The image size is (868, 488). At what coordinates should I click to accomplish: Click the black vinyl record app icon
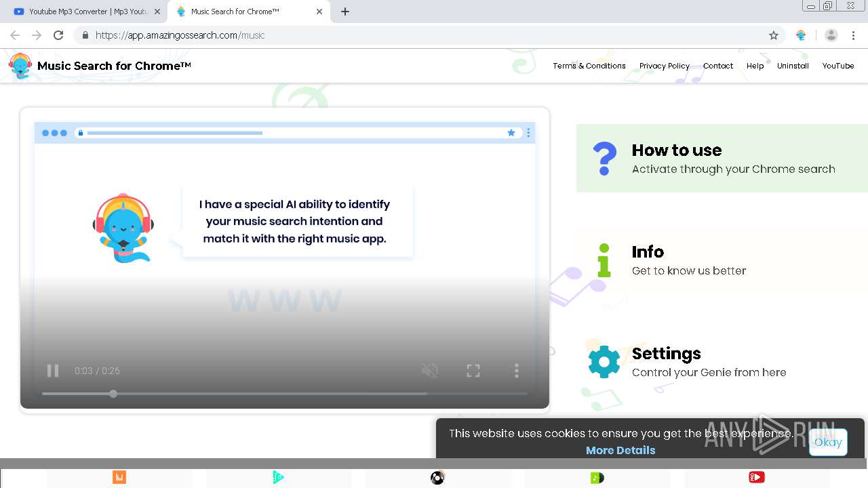(x=437, y=478)
